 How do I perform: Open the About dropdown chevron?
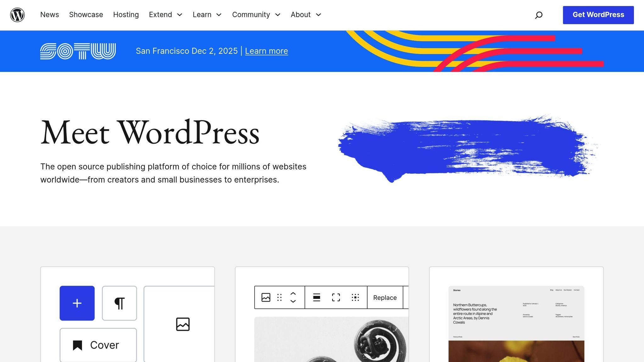coord(319,15)
